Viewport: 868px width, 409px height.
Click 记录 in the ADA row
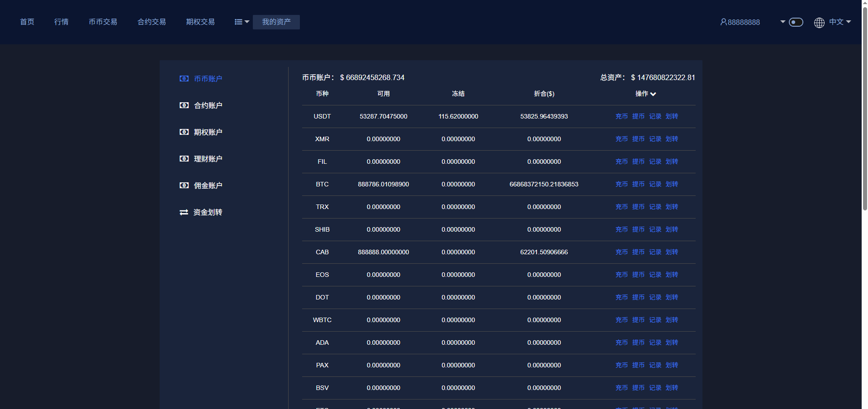(655, 342)
